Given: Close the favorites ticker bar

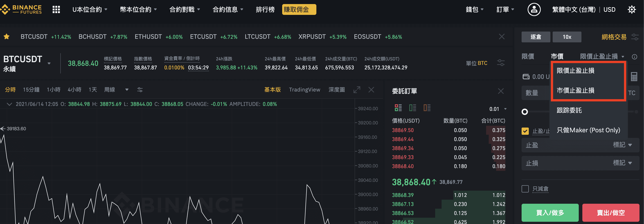Looking at the screenshot, I should coord(502,37).
